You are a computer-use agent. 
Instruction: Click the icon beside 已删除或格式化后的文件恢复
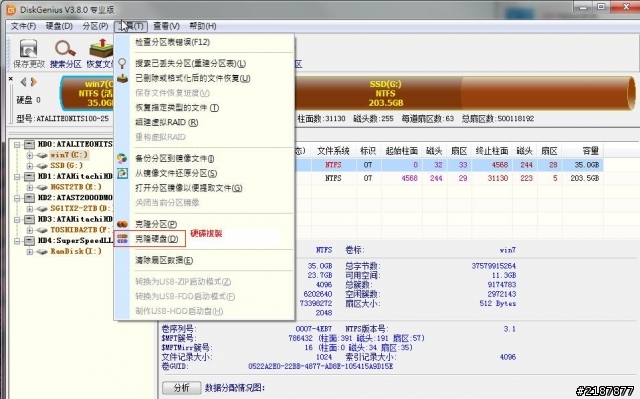(122, 78)
